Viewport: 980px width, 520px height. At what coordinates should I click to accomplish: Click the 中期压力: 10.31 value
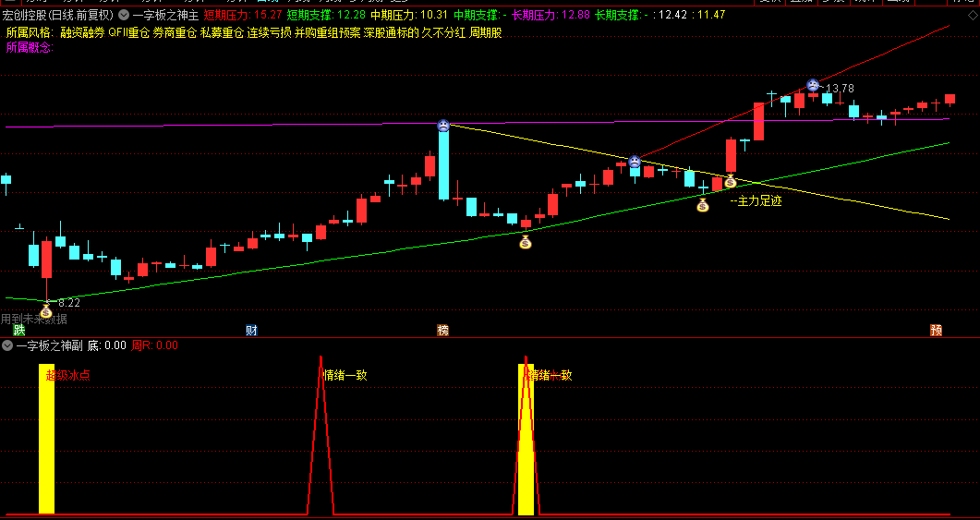(x=409, y=15)
